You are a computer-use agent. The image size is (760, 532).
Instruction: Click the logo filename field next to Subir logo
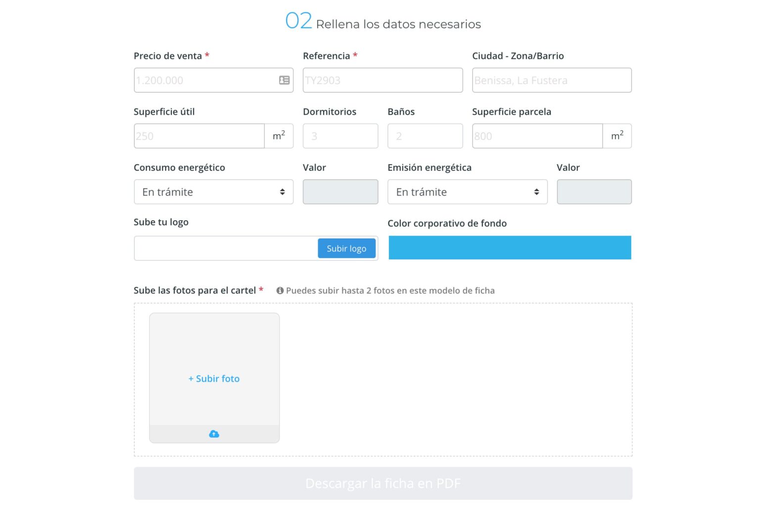click(223, 248)
